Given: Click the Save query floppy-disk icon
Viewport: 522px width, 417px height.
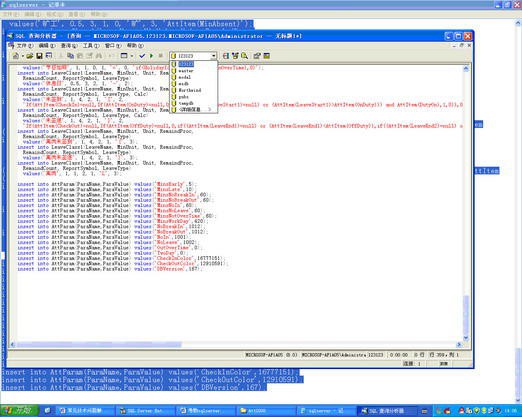Looking at the screenshot, I should click(39, 56).
